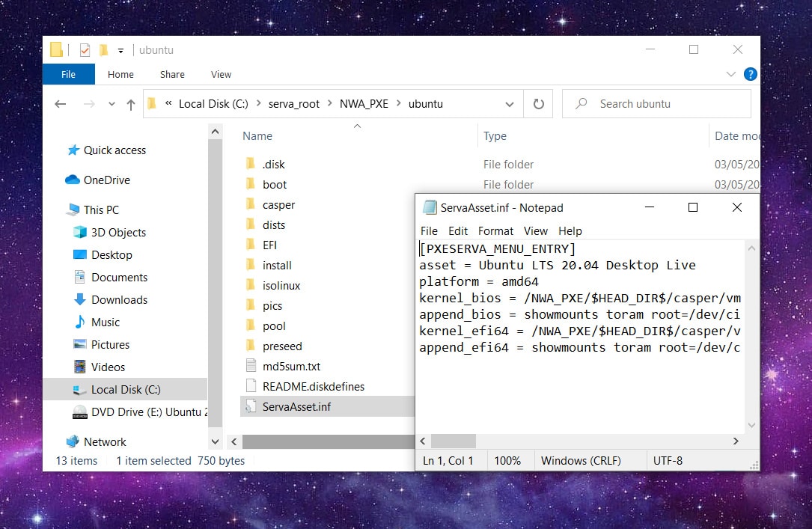Select the isolinux folder icon
812x529 pixels.
tap(251, 285)
